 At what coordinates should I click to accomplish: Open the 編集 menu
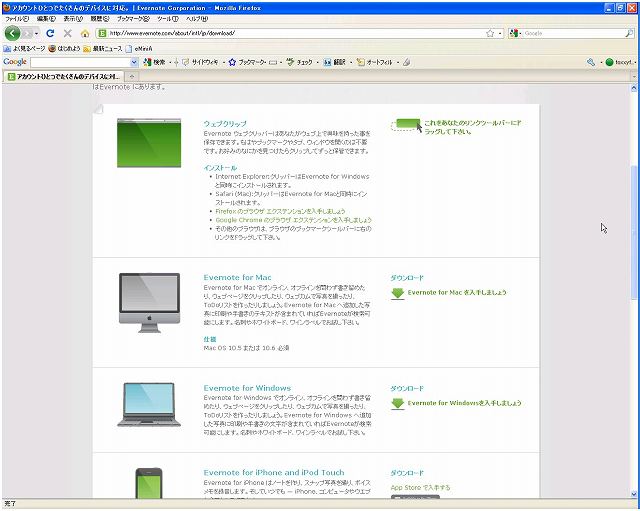(46, 19)
